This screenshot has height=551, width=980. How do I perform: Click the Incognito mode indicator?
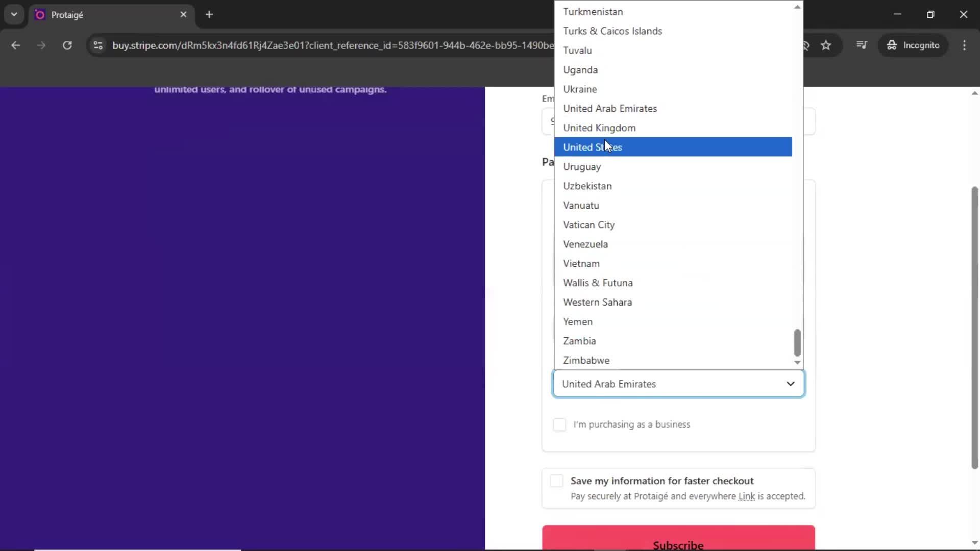(914, 45)
